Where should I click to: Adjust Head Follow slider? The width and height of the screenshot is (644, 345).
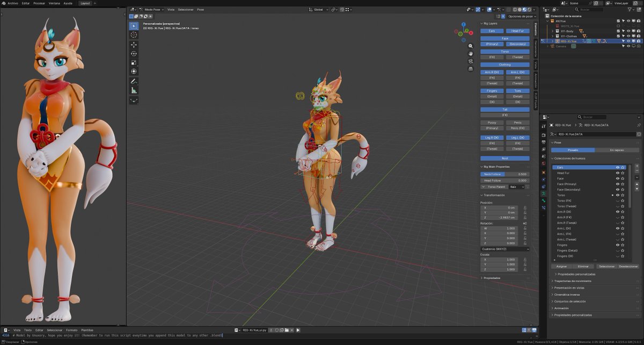(504, 181)
